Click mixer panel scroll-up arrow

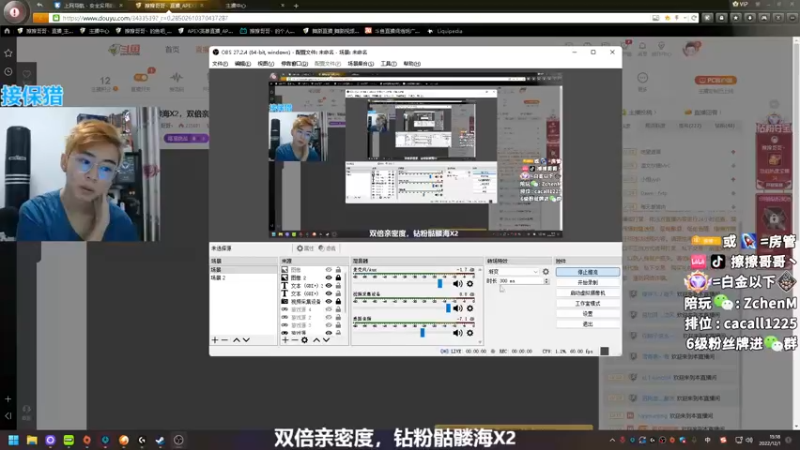(480, 269)
